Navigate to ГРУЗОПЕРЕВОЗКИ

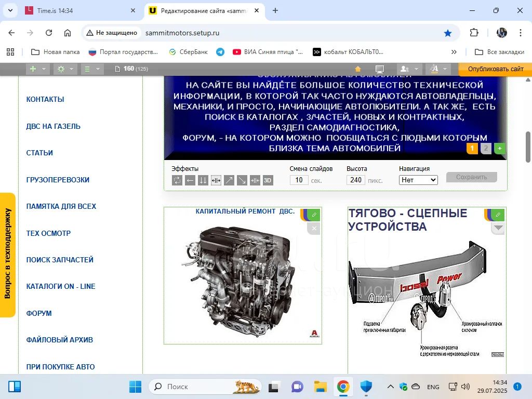pyautogui.click(x=58, y=180)
